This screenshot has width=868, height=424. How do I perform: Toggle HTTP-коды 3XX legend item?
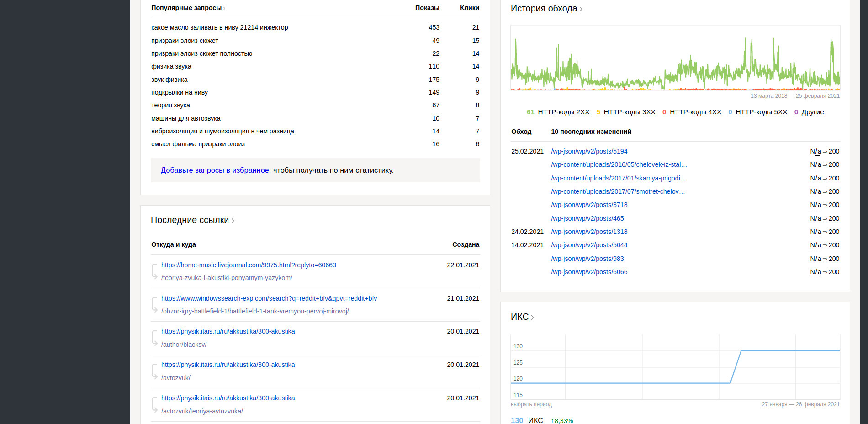(x=626, y=112)
